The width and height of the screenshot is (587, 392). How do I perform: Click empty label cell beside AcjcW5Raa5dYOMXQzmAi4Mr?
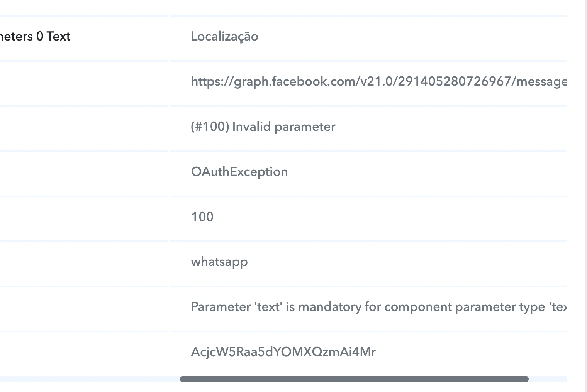[84, 354]
